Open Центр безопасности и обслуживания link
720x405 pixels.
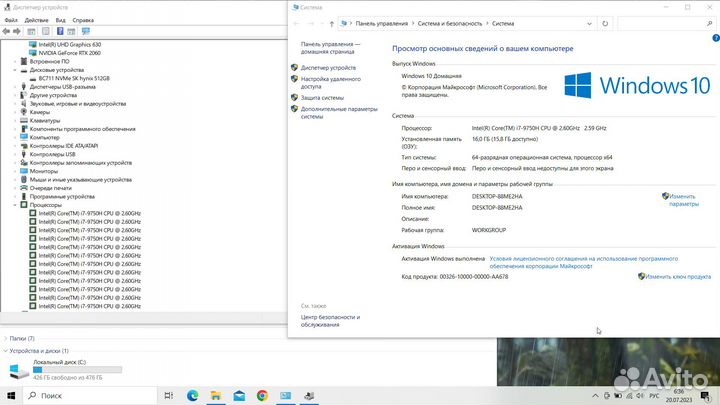coord(330,321)
